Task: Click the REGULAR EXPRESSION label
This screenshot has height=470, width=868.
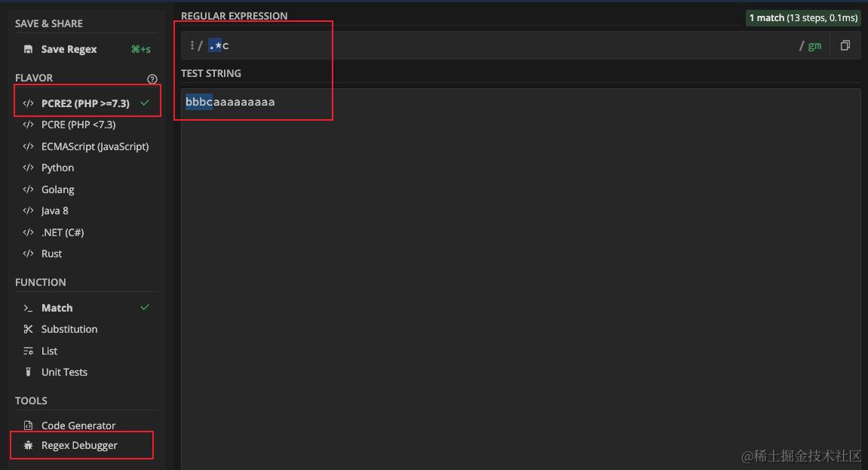Action: (235, 16)
